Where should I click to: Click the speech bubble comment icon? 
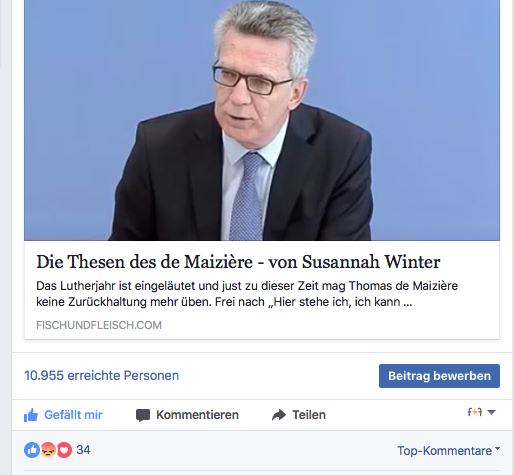(143, 415)
